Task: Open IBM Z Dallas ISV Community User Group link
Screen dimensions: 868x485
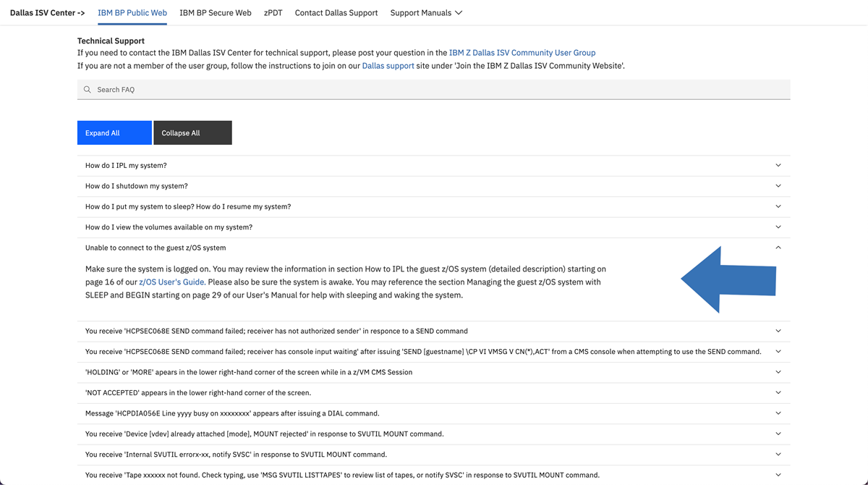Action: (522, 53)
